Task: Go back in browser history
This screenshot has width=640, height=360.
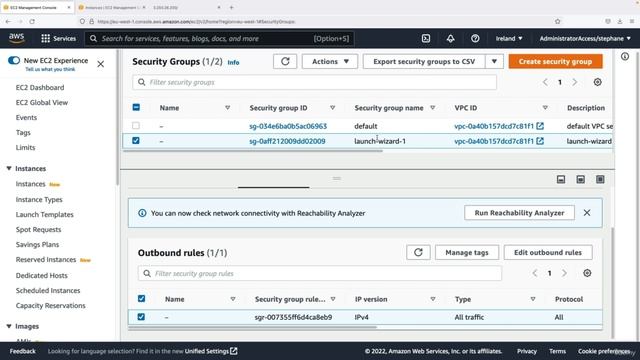Action: pos(8,21)
